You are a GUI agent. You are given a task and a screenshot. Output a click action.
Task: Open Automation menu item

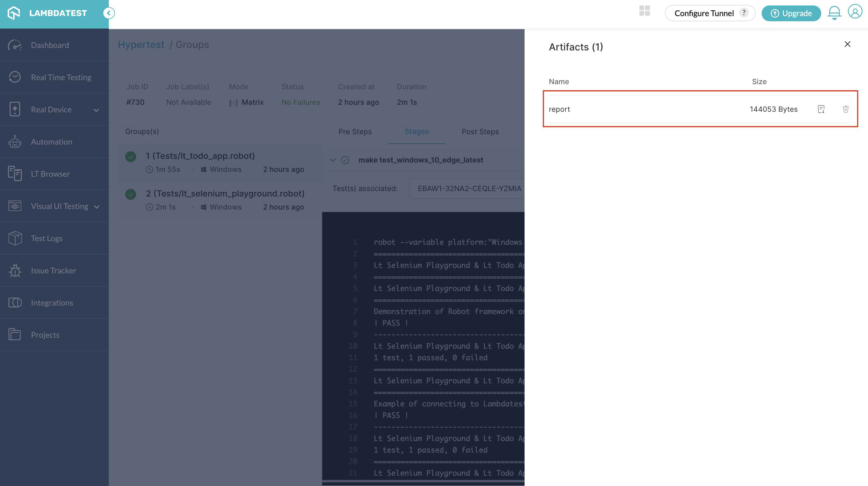pos(54,142)
